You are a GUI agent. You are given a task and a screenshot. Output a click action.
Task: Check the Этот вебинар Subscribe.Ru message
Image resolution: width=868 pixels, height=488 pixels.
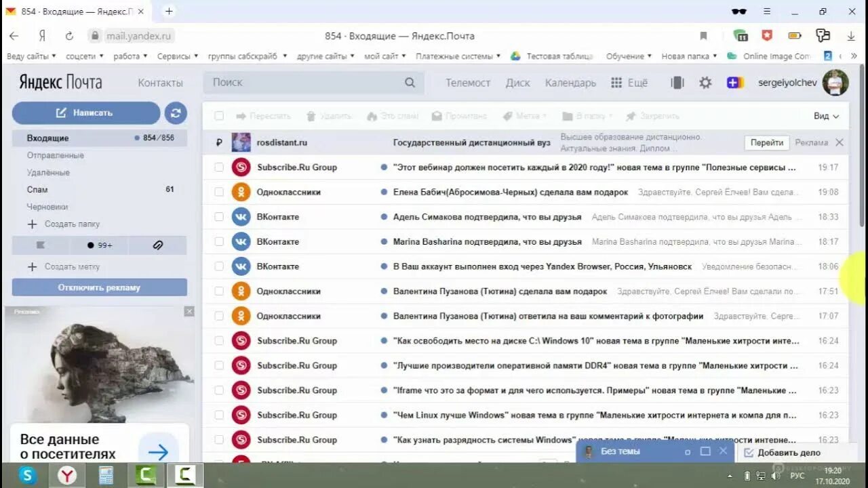(x=219, y=167)
